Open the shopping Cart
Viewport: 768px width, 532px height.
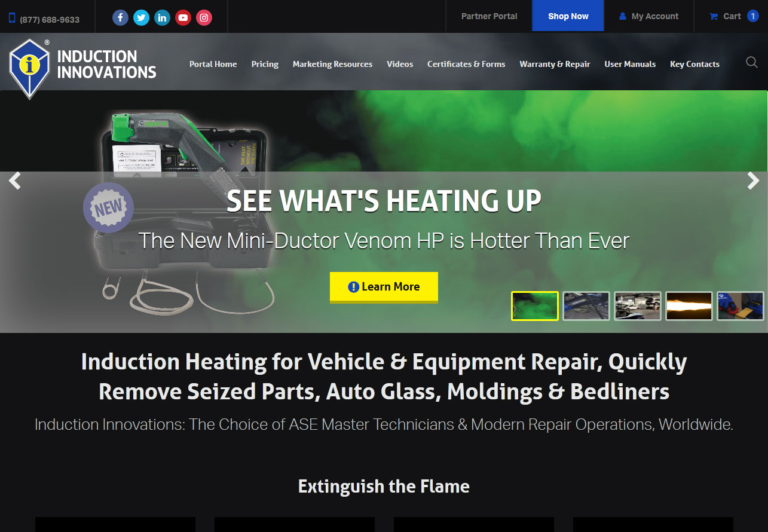tap(733, 16)
